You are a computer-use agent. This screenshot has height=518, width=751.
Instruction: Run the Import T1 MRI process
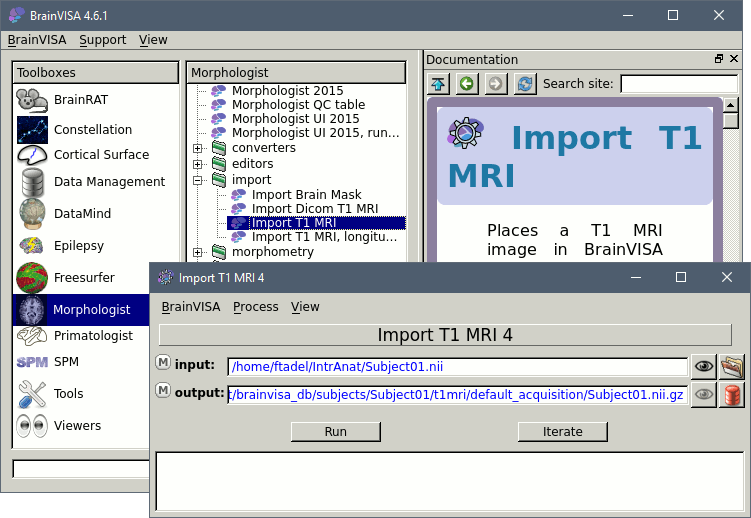(335, 432)
